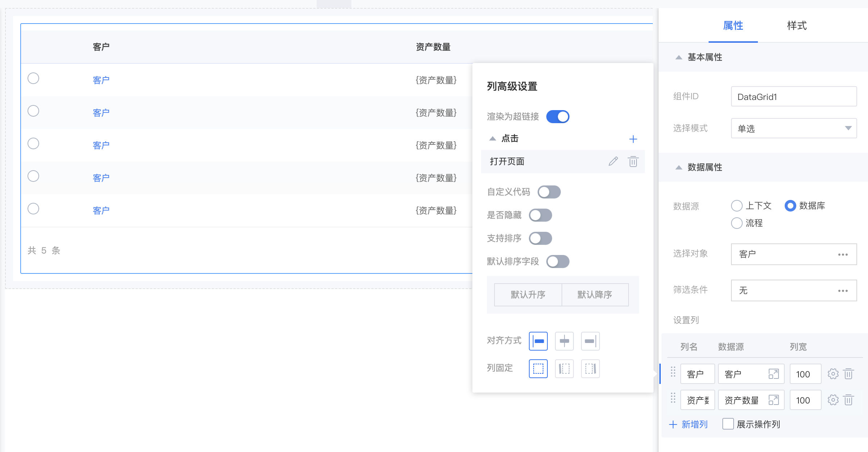Enable the 默认排序字段 switch
The image size is (868, 452).
(x=558, y=261)
